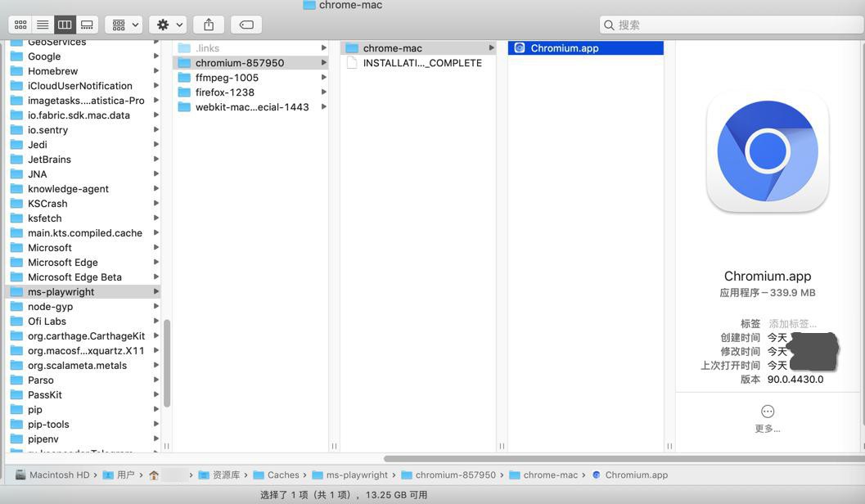Select the iCloudUserNotification folder
Viewport: 865px width, 504px height.
coord(84,86)
